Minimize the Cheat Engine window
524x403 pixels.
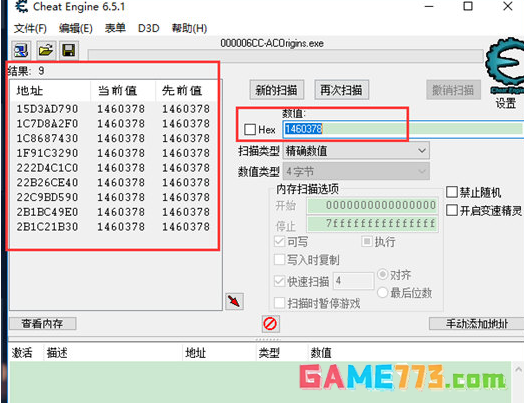click(429, 6)
